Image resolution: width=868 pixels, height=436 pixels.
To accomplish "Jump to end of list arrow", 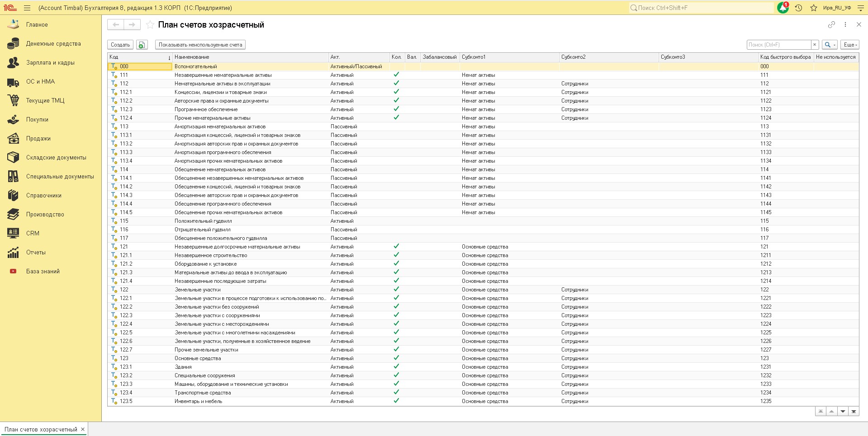I will pos(854,412).
